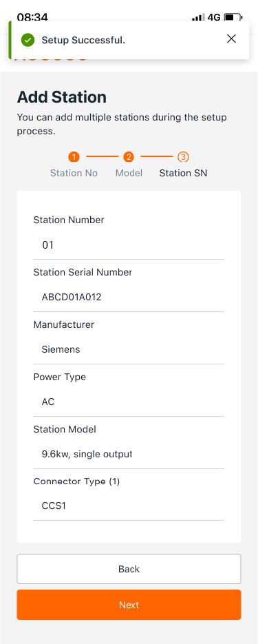Go to the Station No step
258x644 pixels.
[74, 173]
